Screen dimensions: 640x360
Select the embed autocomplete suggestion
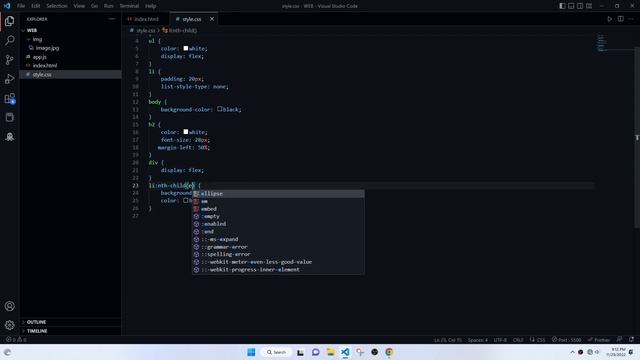(278, 209)
